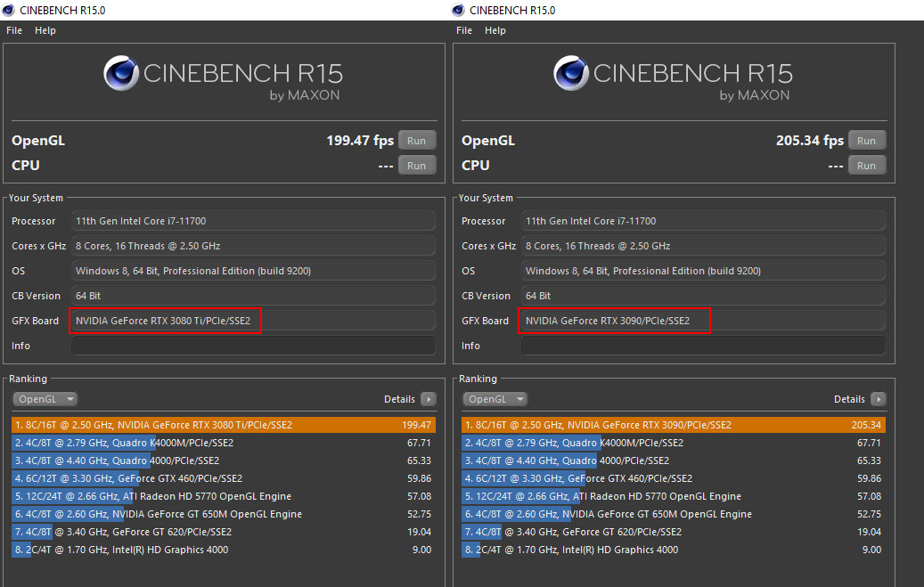Click CB Version 64 Bit field in left window

(253, 296)
